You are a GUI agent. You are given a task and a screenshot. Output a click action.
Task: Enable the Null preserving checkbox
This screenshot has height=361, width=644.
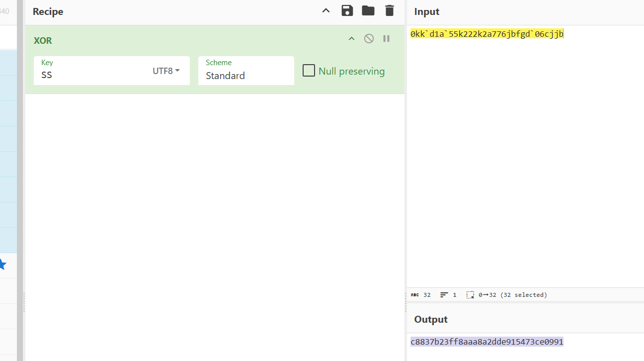coord(309,71)
